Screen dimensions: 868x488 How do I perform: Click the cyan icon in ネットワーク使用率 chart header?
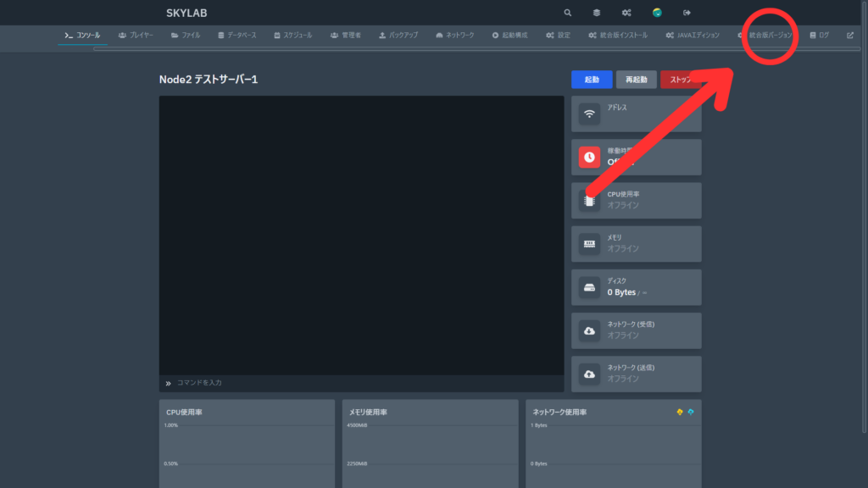point(690,413)
